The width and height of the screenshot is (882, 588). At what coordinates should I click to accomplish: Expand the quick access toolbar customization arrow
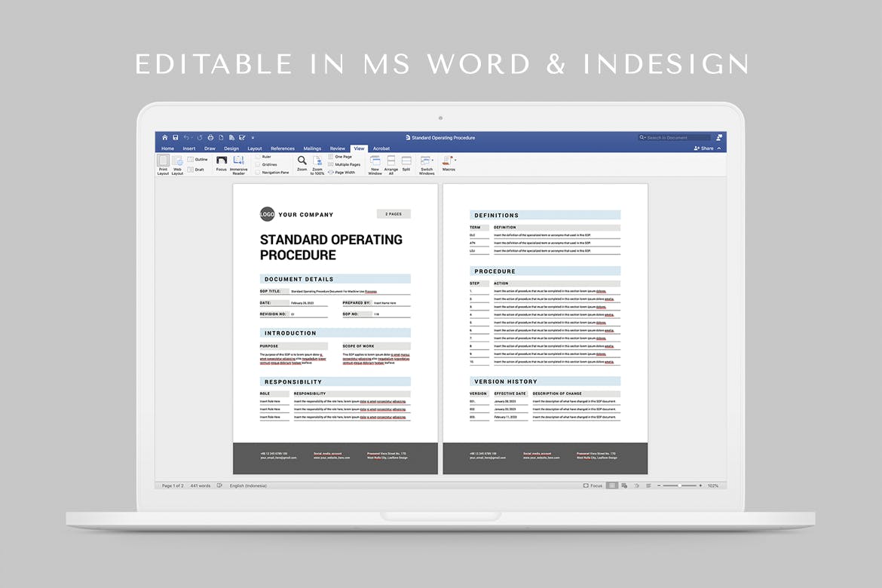click(x=253, y=138)
